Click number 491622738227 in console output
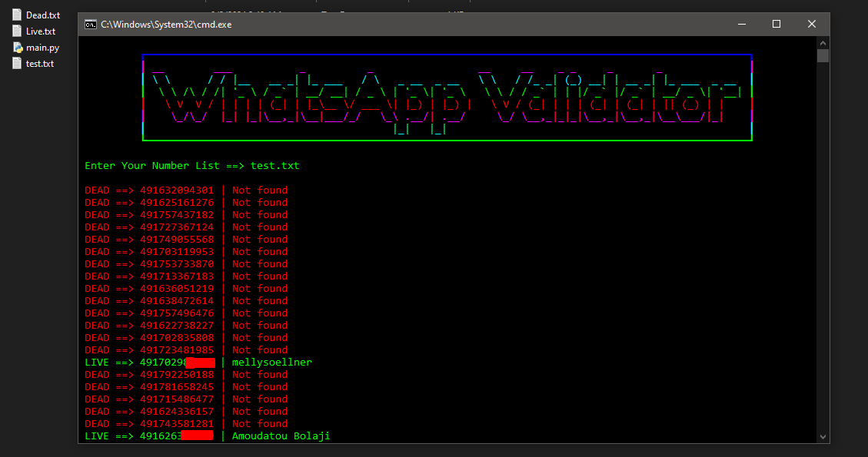Screen dimensions: 868x457 tap(177, 326)
